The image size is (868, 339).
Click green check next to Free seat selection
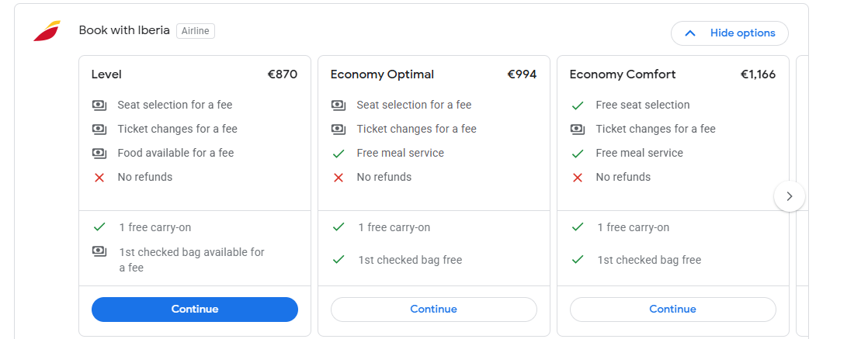[x=578, y=105]
